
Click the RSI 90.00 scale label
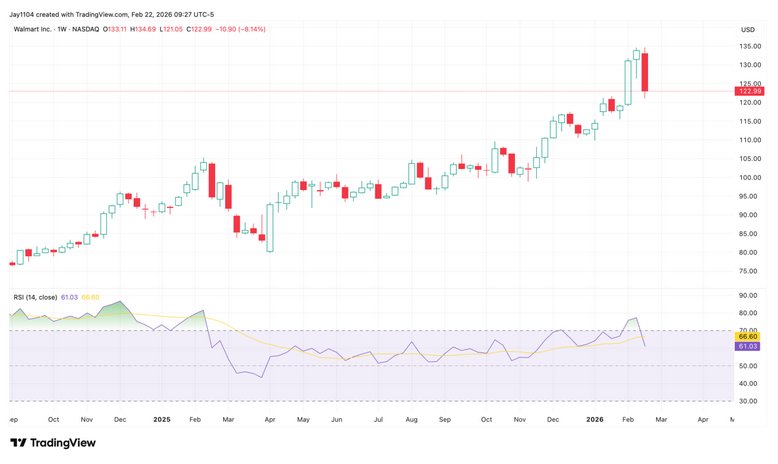[x=750, y=296]
